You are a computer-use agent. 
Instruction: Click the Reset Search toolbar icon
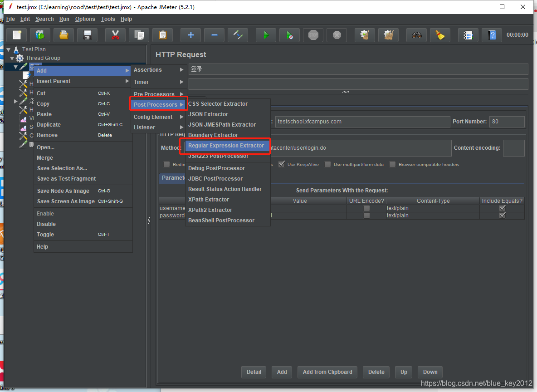(440, 35)
